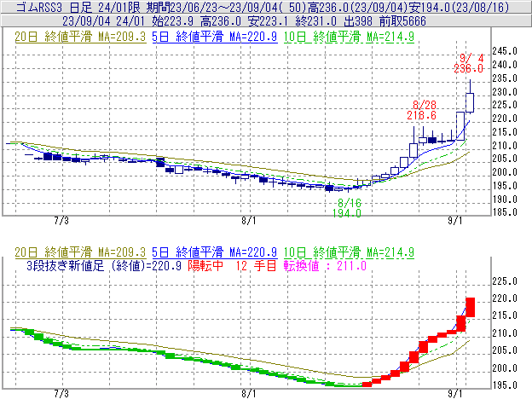This screenshot has height=405, width=532.
Task: Click the upper chart 7/3 date label
Action: tap(61, 221)
